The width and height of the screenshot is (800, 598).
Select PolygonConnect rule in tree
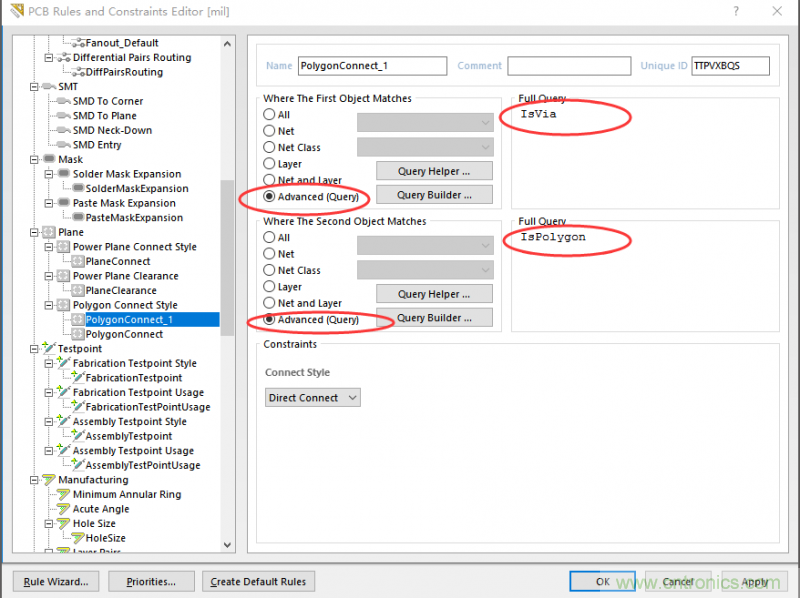click(x=123, y=334)
